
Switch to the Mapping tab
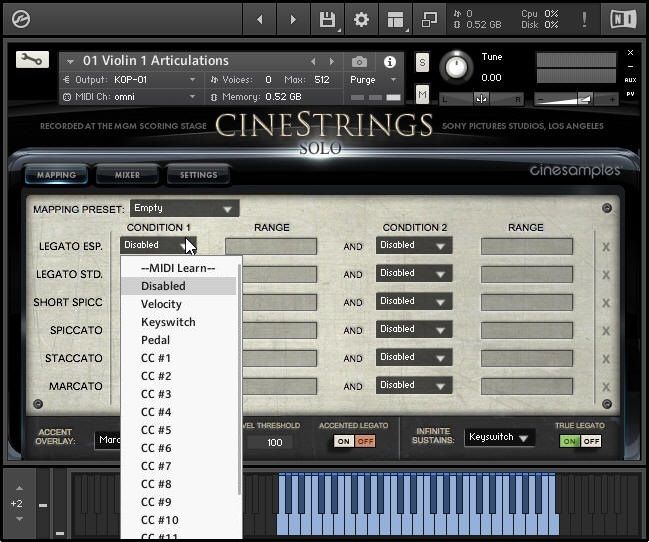56,175
